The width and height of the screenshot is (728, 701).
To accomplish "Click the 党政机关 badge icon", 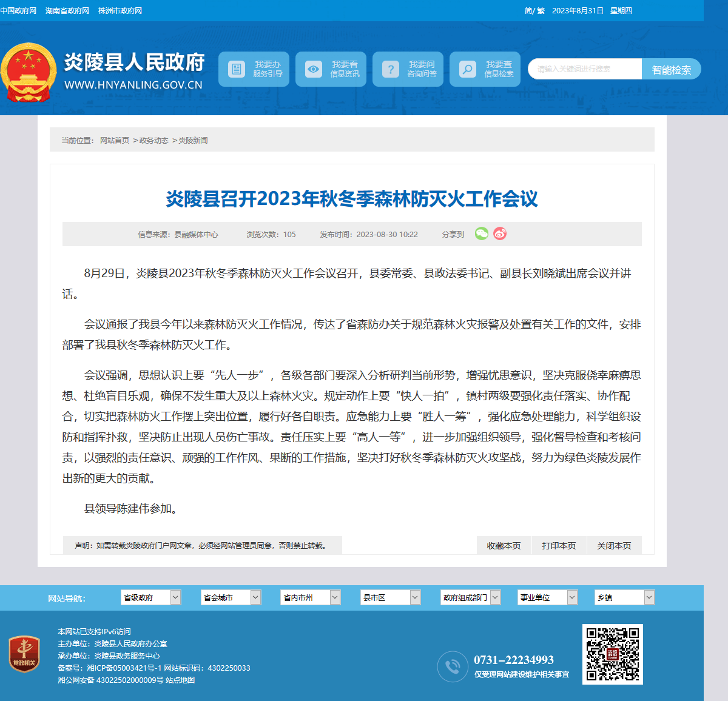I will [24, 654].
